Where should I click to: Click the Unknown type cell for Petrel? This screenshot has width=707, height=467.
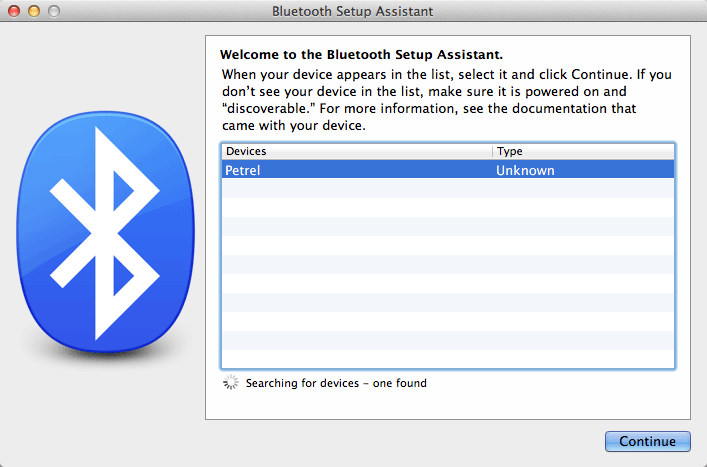[525, 171]
